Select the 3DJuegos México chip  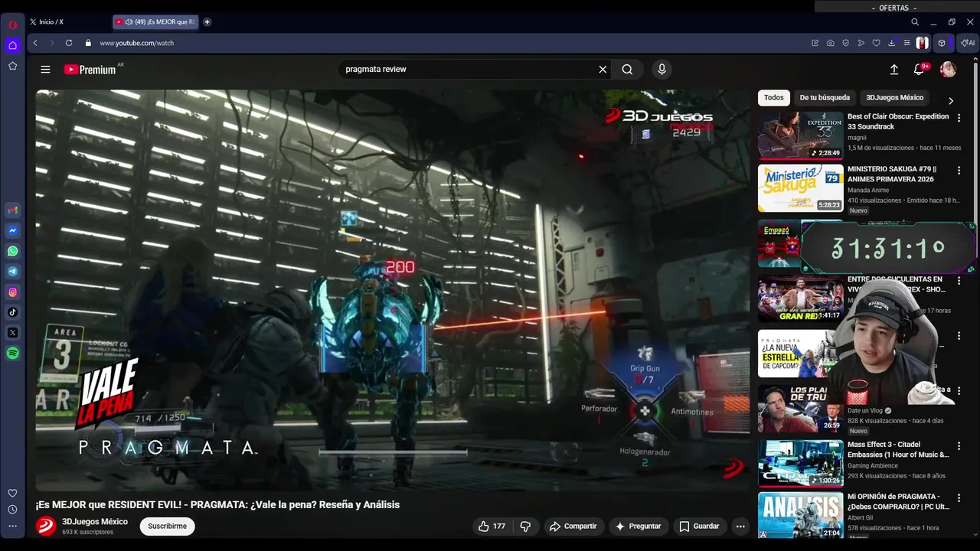894,97
